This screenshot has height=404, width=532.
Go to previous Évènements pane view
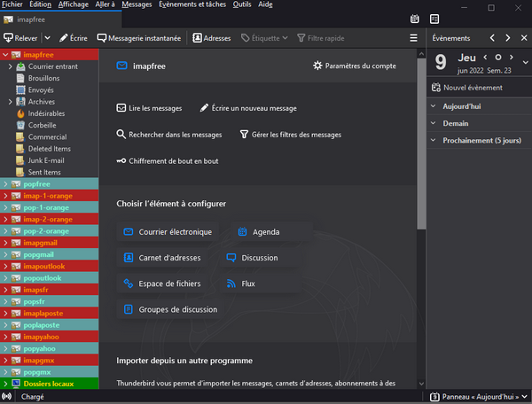(492, 38)
